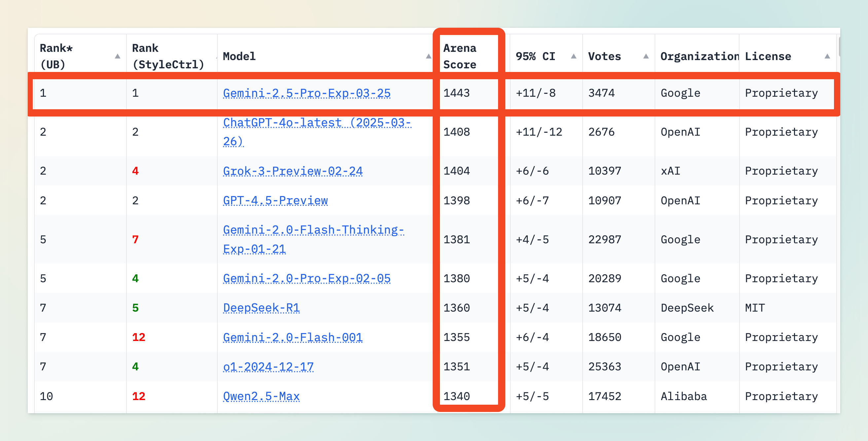Sort by the Arena Score column header
Viewport: 868px width, 441px height.
(x=460, y=56)
